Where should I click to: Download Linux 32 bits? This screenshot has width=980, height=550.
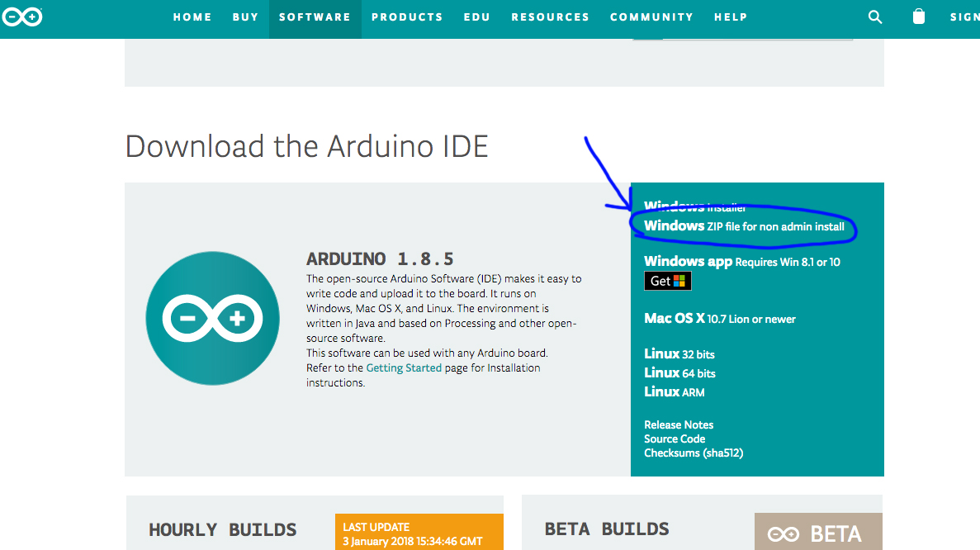click(x=679, y=353)
